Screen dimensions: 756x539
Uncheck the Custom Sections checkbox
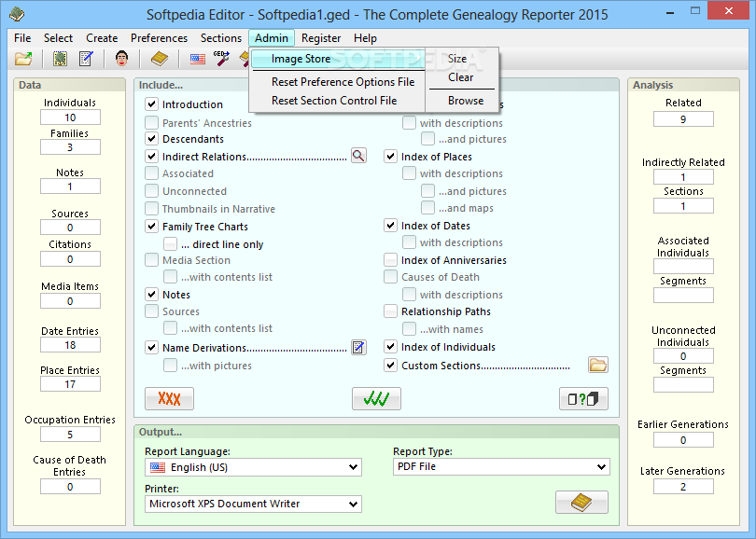390,366
